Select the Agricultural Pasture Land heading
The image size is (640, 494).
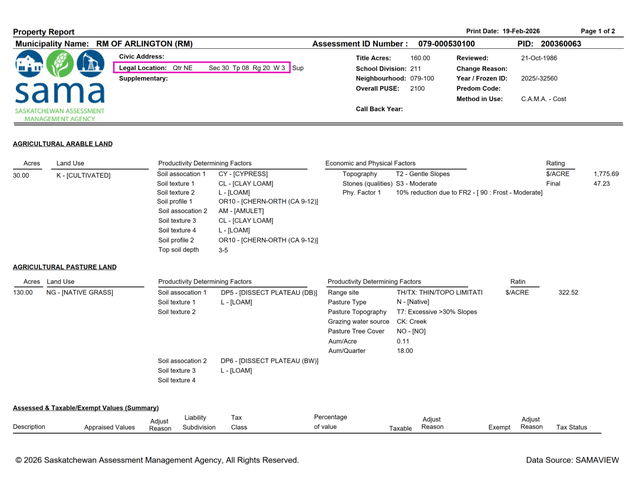pos(64,267)
